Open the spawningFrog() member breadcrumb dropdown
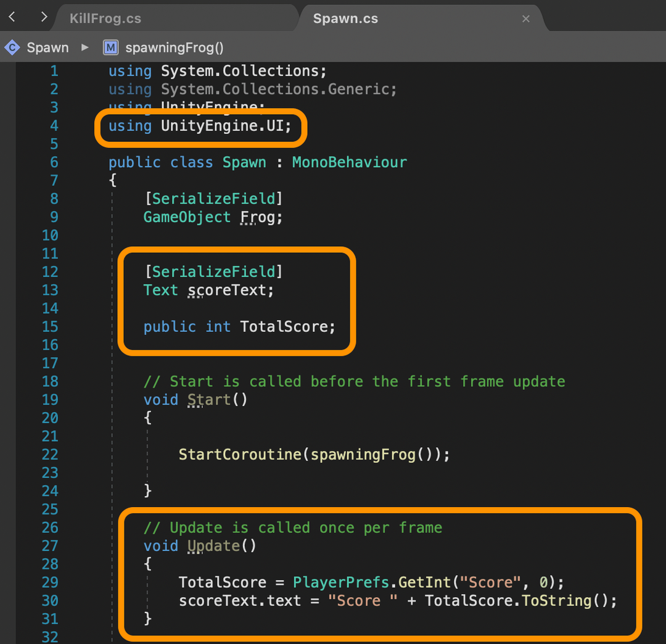 tap(174, 47)
